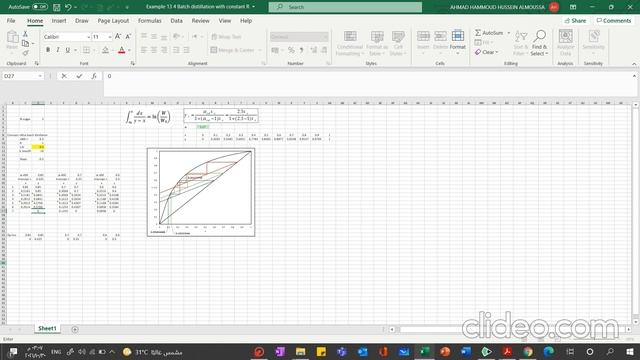The image size is (640, 360).
Task: Apply Percent Style format
Action: coord(291,50)
